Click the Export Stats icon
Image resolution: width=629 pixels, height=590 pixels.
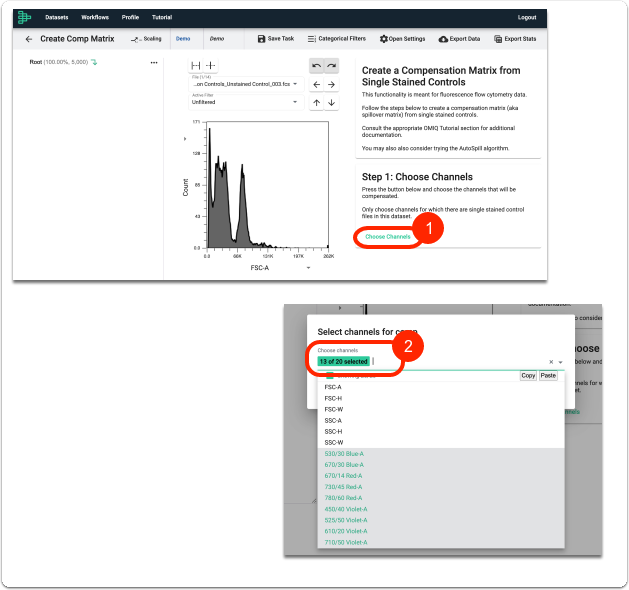click(x=498, y=39)
